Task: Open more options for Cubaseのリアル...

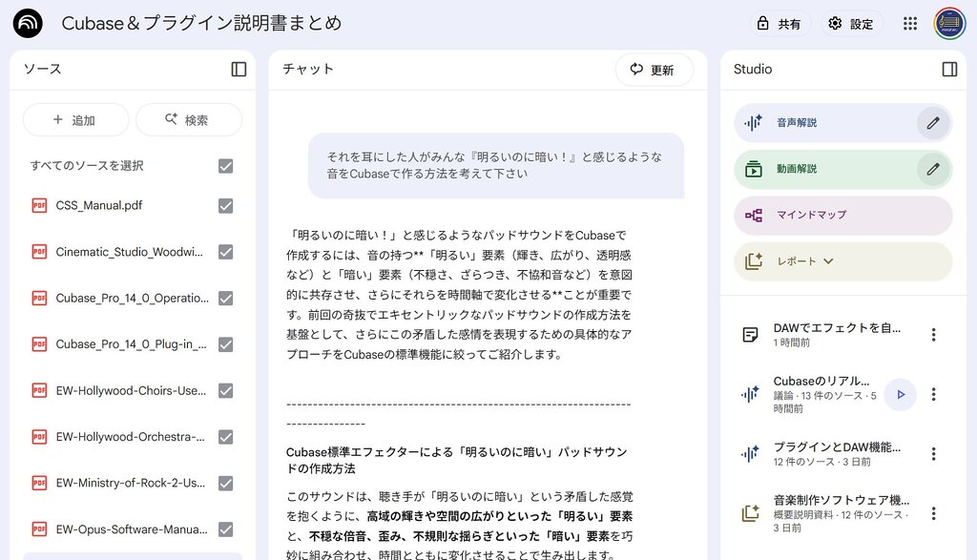Action: [933, 394]
